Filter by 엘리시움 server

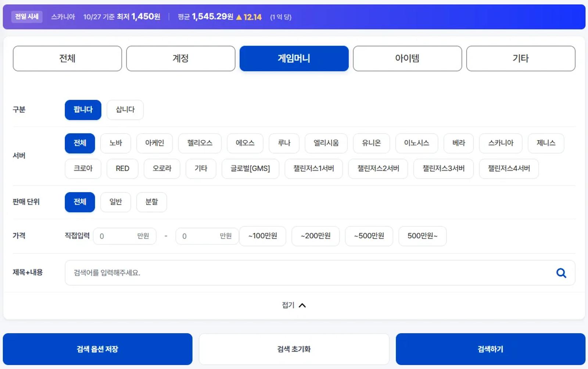pos(326,143)
